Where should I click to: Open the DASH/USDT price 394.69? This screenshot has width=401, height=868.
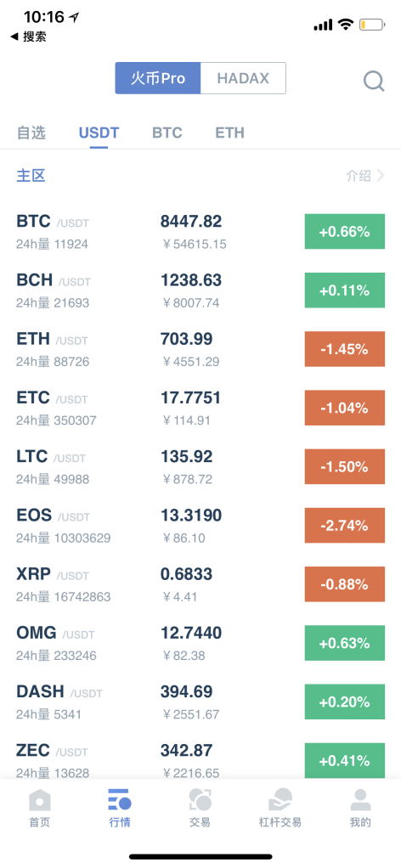click(x=187, y=691)
